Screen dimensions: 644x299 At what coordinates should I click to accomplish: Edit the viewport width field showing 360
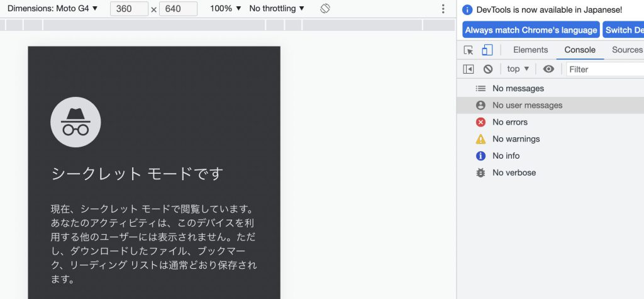(x=129, y=9)
